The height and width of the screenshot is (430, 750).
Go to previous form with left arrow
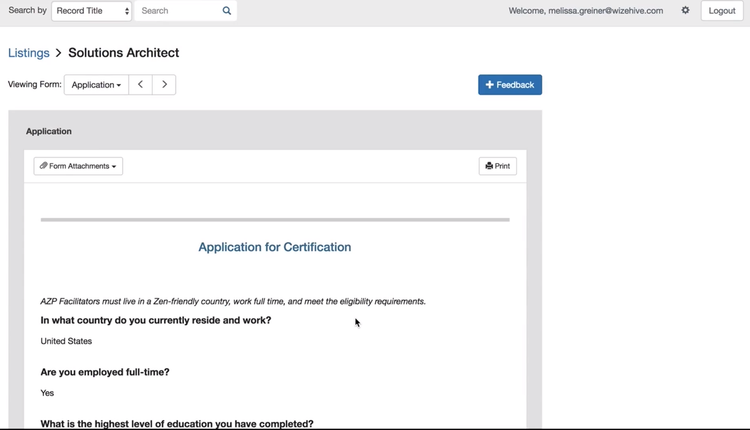[140, 85]
